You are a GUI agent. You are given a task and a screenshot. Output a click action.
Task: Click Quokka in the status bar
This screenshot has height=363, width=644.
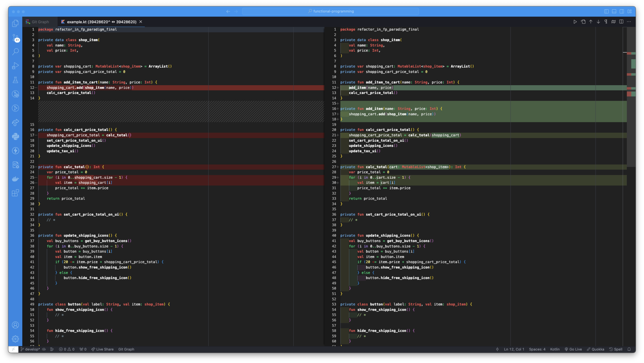tap(595, 349)
